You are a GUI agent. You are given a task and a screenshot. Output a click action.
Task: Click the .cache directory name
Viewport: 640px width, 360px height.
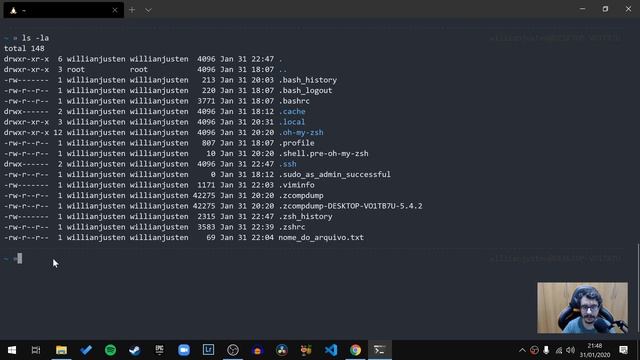pos(292,111)
